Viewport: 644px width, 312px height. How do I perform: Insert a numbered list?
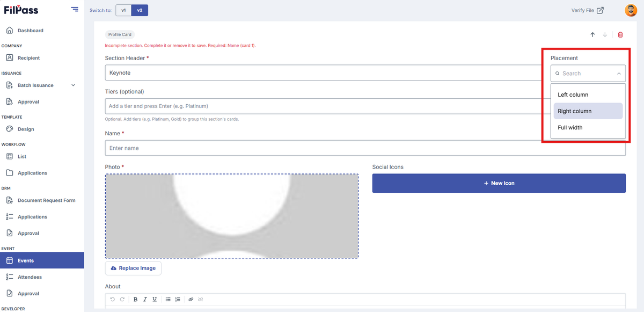178,299
